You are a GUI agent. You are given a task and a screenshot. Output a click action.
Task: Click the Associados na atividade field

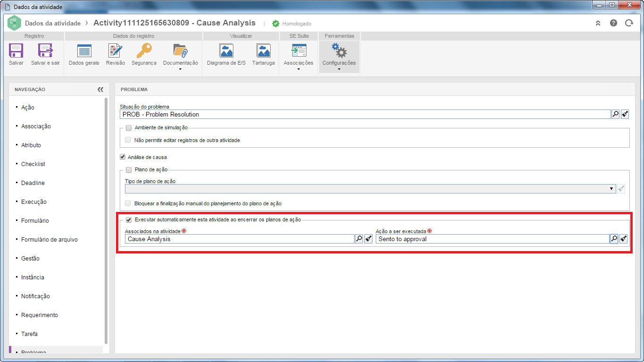pyautogui.click(x=239, y=239)
